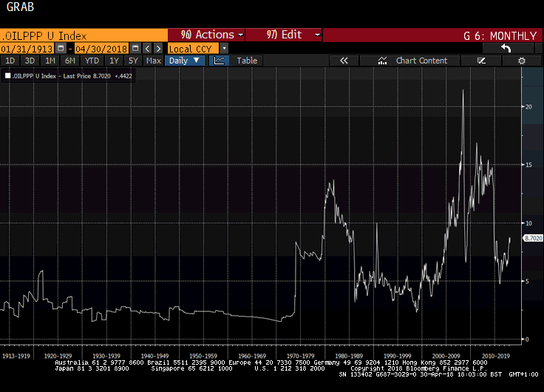The image size is (544, 392).
Task: Step date range forward with right arrow
Action: point(158,49)
